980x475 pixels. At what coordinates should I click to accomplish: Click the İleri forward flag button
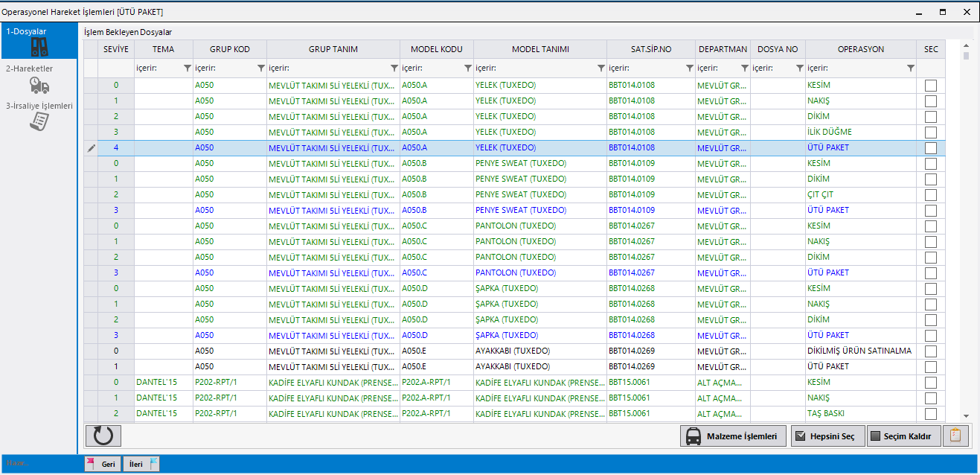click(x=141, y=464)
